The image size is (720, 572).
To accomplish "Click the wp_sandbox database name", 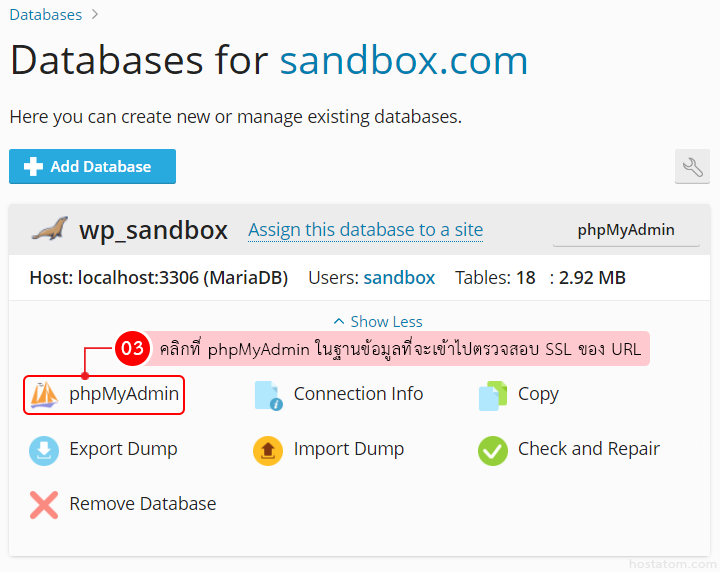I will [153, 230].
